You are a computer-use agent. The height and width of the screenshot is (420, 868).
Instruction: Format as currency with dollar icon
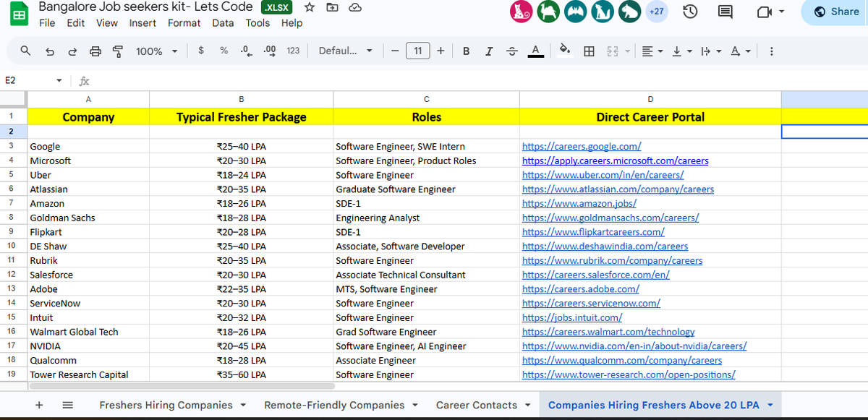[x=201, y=51]
